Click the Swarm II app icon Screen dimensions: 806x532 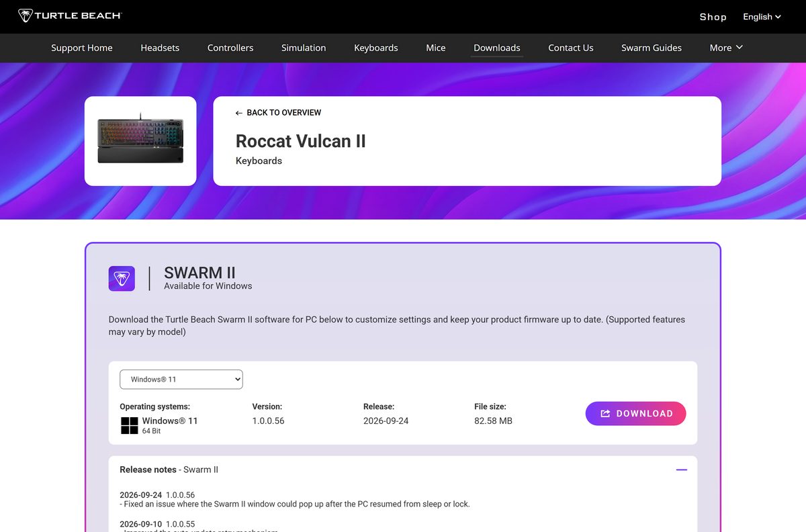point(122,278)
